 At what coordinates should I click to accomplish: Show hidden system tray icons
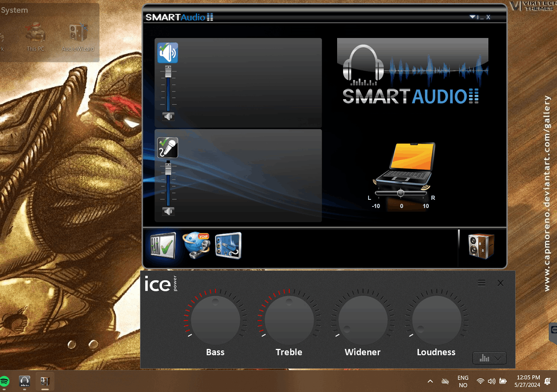tap(430, 381)
